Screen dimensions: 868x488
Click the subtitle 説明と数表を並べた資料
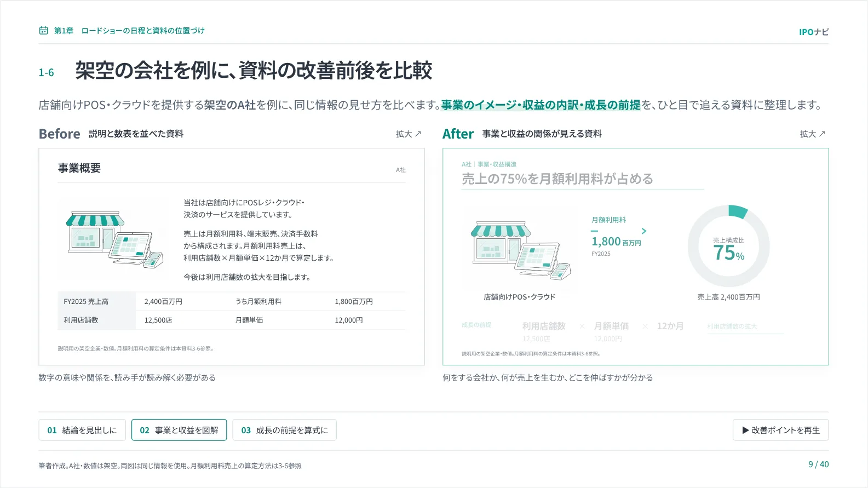136,134
